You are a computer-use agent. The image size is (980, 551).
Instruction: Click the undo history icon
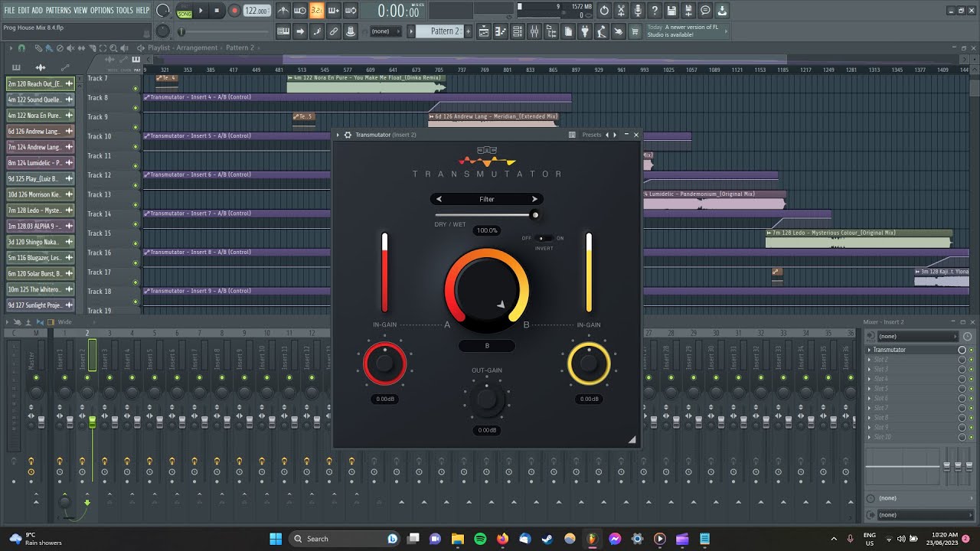604,11
